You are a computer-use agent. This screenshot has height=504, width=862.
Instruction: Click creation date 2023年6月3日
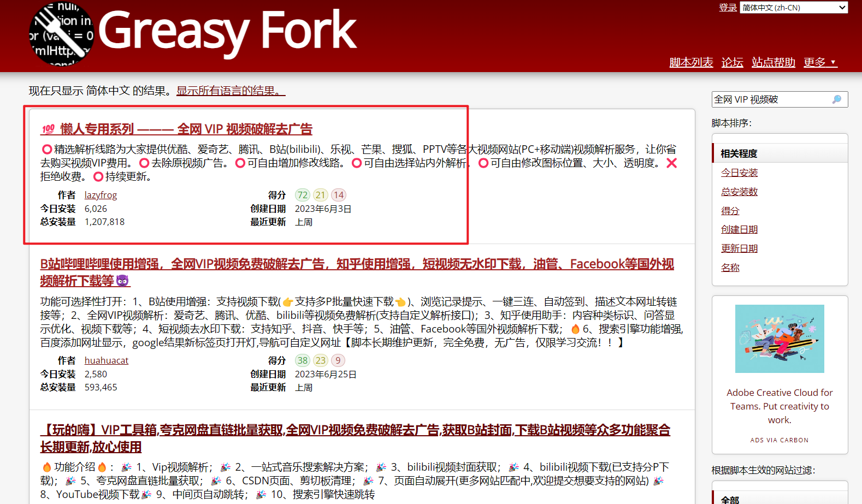pos(323,209)
